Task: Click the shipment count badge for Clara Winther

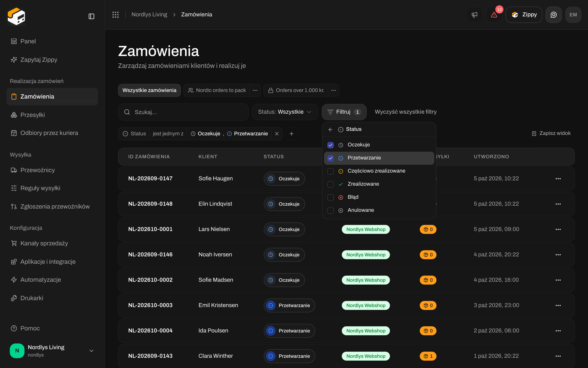Action: click(428, 356)
